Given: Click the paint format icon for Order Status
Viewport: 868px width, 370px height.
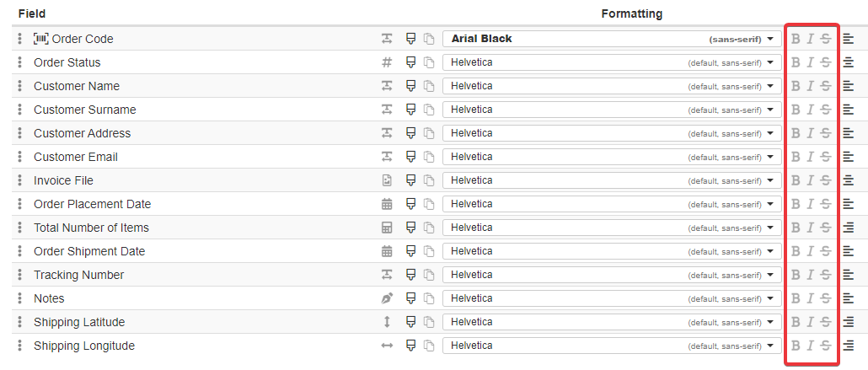Looking at the screenshot, I should (x=412, y=62).
